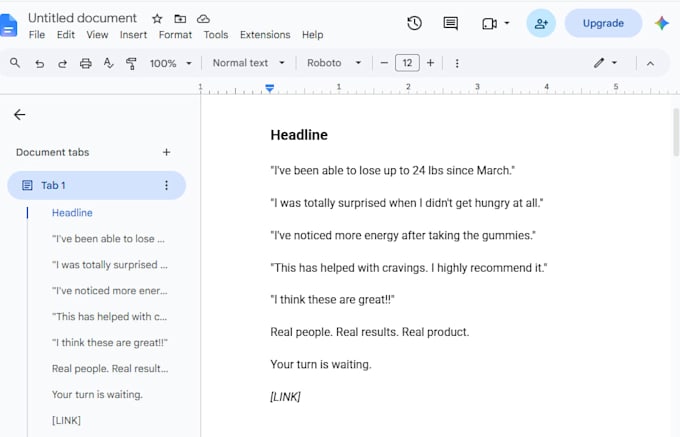Open the Help menu
The width and height of the screenshot is (680, 437).
click(312, 35)
